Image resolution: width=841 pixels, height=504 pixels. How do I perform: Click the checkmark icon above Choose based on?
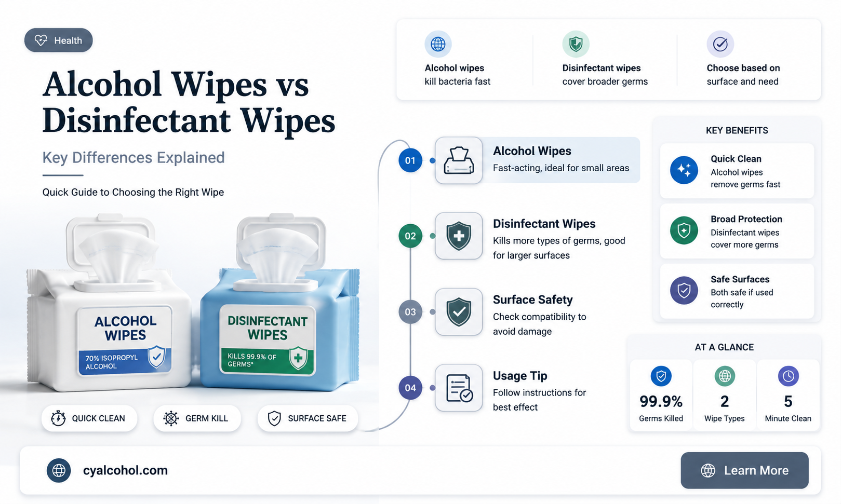[x=720, y=44]
